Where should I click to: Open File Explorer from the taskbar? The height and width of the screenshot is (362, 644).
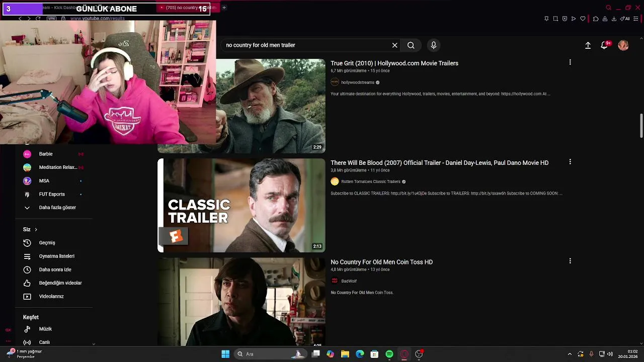345,354
